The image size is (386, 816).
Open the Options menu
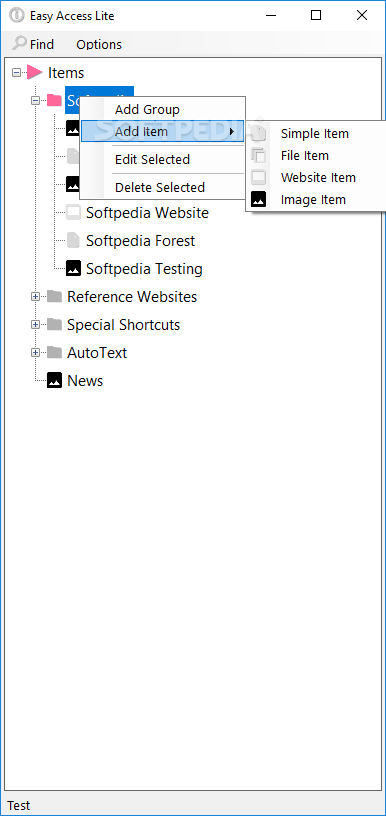(99, 44)
